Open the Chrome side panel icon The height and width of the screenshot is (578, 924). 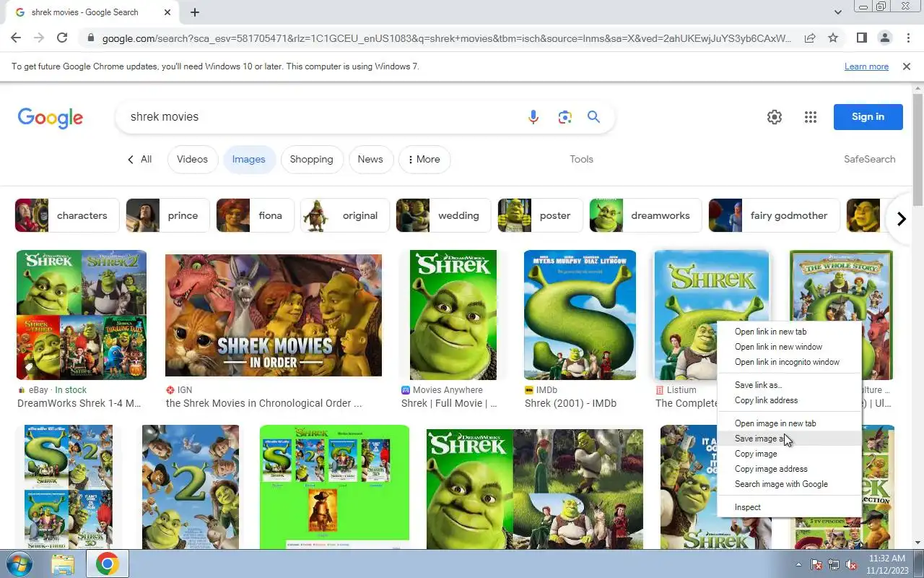coord(861,38)
